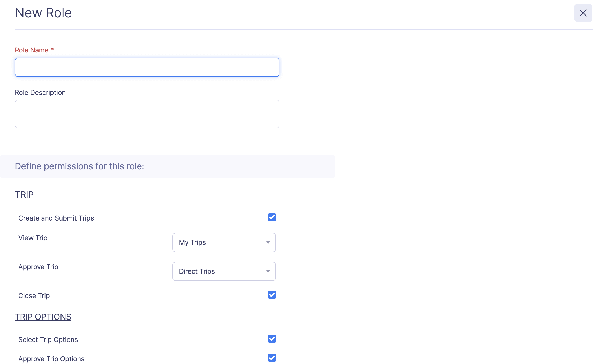Uncheck Create and Submit Trips checkbox

[272, 217]
